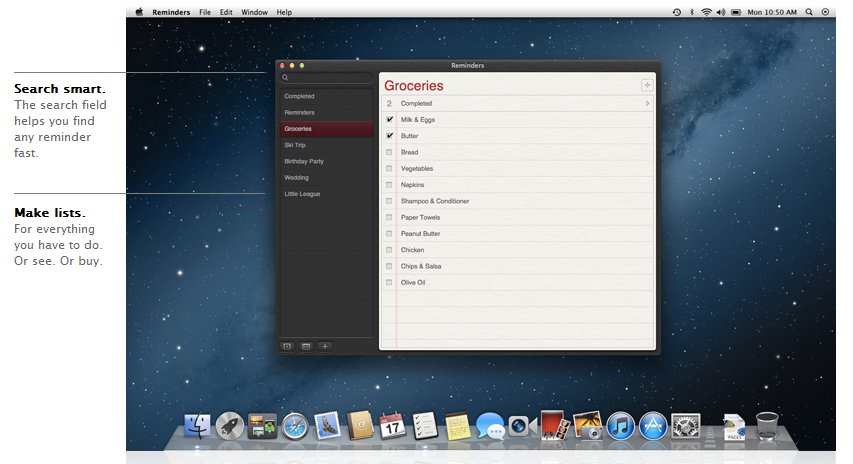Screen dimensions: 853x464
Task: Mark Paper Towels as done
Action: (x=389, y=218)
